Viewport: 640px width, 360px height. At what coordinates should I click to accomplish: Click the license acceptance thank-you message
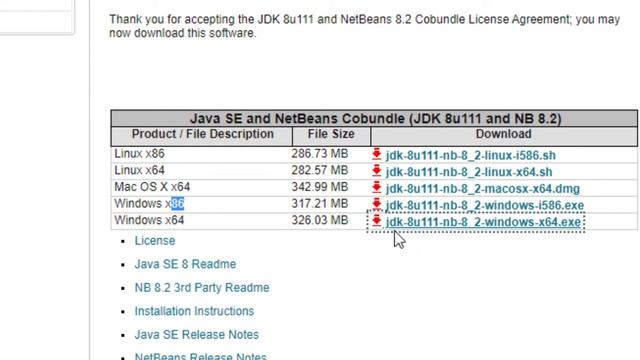364,26
